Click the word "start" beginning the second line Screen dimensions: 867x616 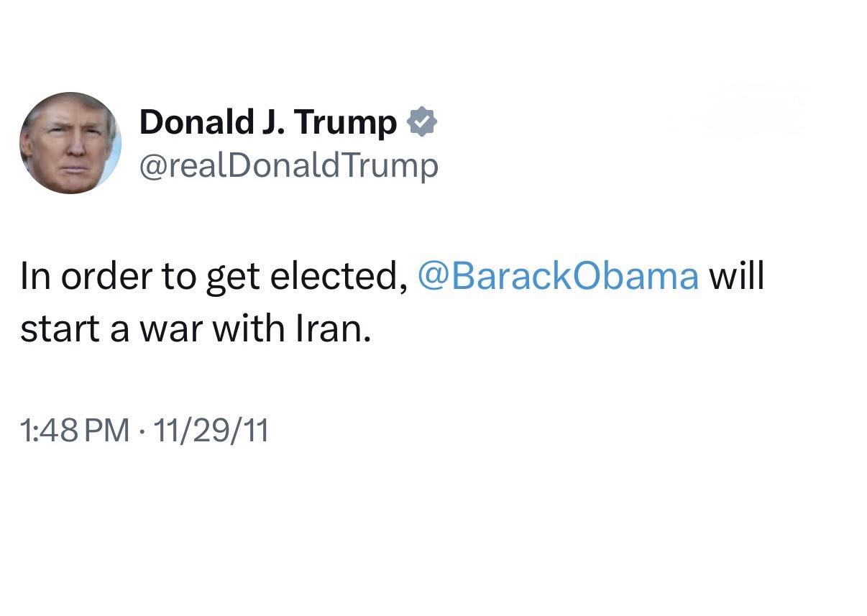(56, 328)
